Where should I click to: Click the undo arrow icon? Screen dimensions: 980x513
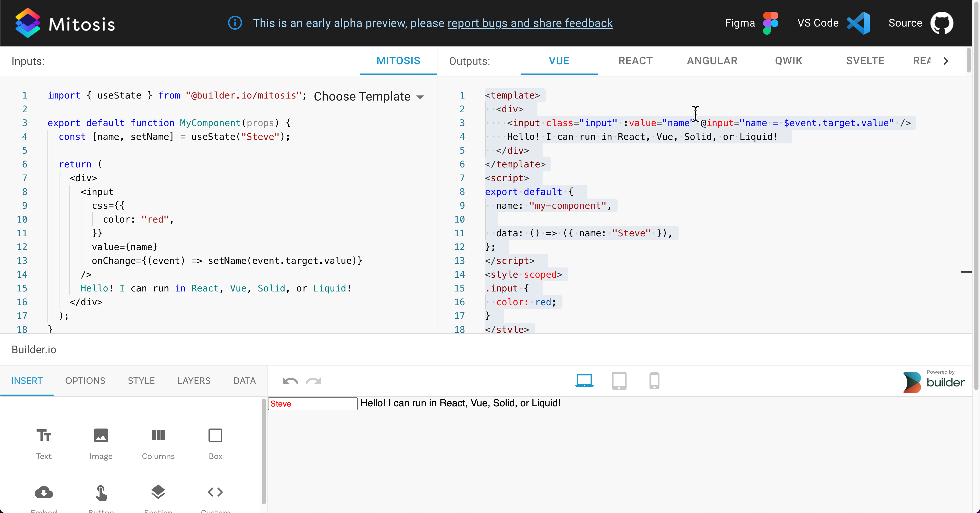pos(290,381)
